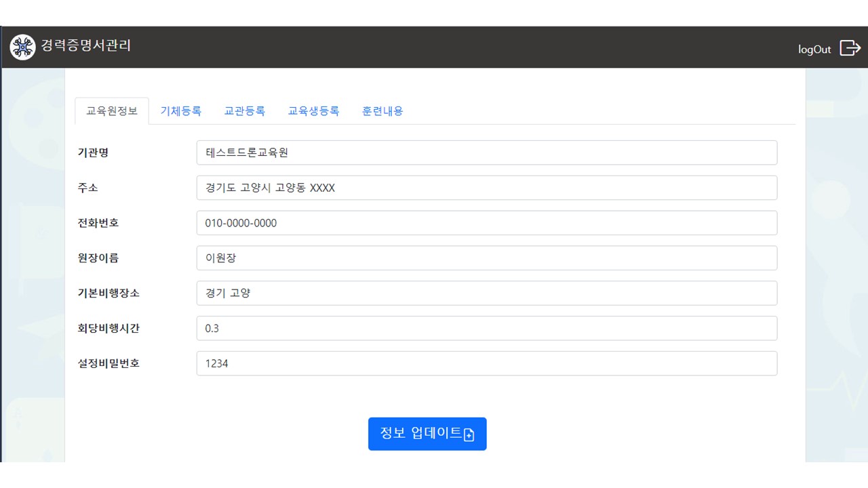Focus the 기관명 input field

pos(486,152)
